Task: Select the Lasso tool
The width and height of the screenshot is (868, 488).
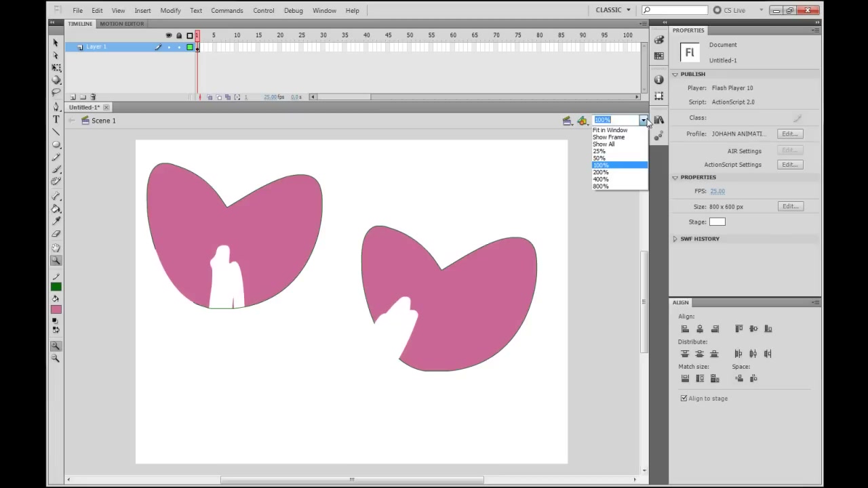Action: click(56, 91)
